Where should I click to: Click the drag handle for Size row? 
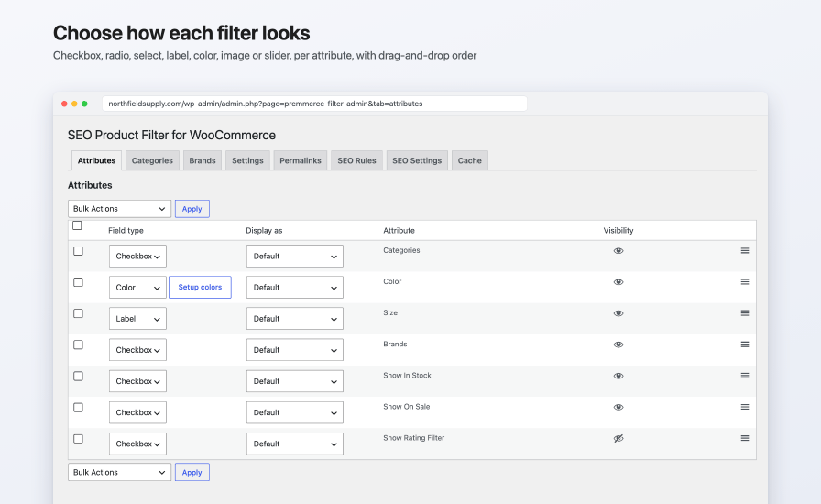(745, 313)
